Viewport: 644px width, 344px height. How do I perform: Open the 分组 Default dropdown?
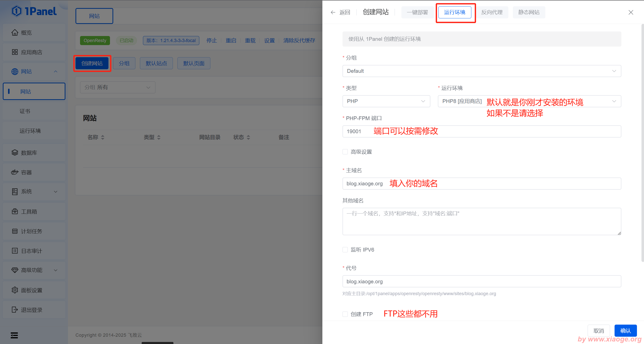click(481, 71)
